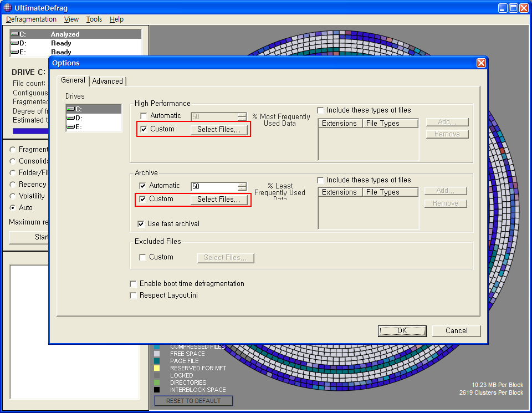Click Archive File Types column header
The height and width of the screenshot is (413, 532).
click(390, 192)
